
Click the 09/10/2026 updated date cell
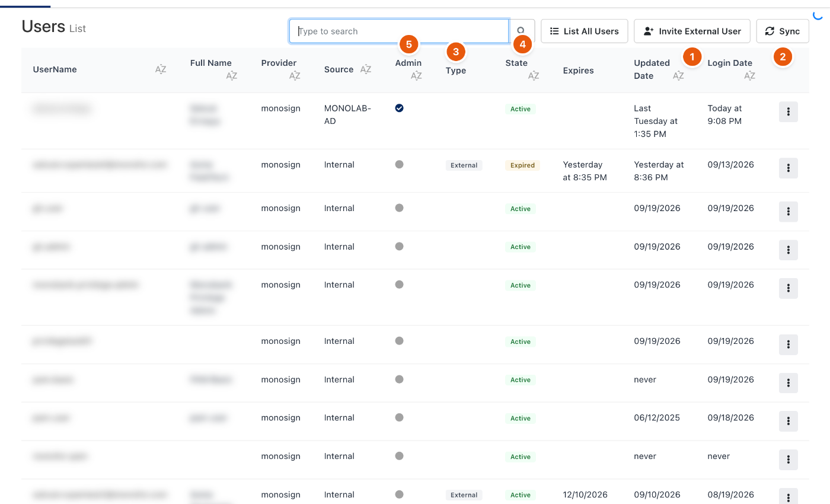point(657,494)
